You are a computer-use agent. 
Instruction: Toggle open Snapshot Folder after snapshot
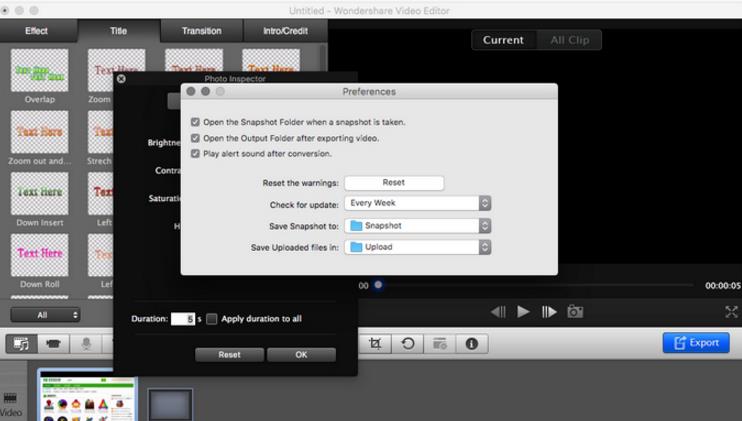pyautogui.click(x=195, y=122)
